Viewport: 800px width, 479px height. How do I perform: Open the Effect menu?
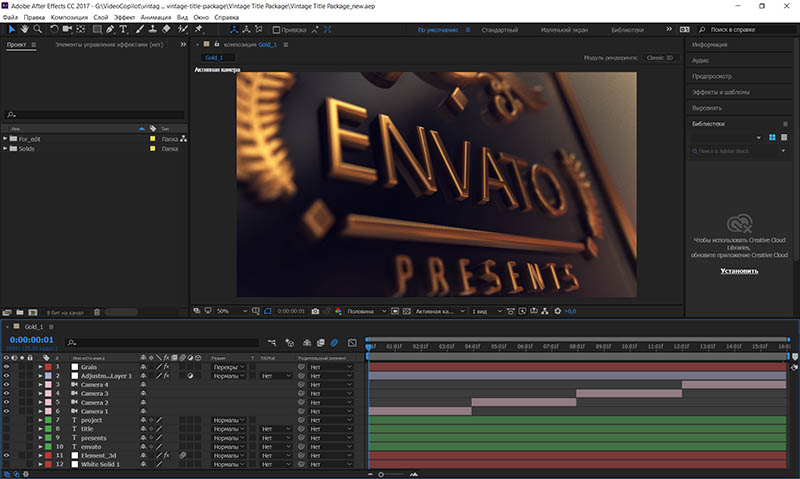point(124,17)
